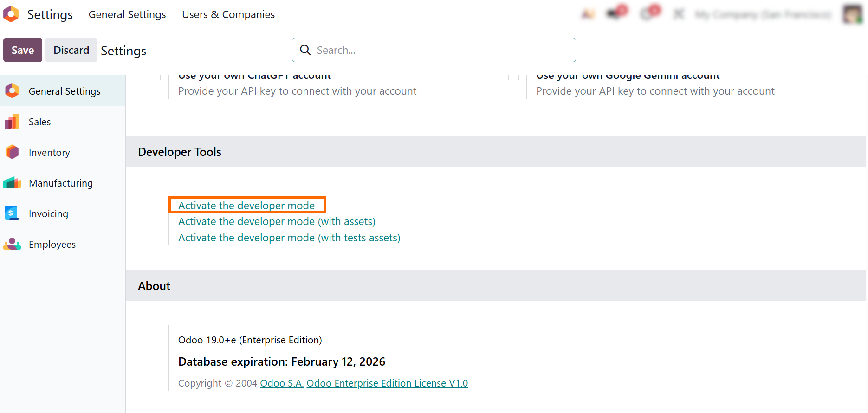
Task: Click the Discard button
Action: point(71,50)
